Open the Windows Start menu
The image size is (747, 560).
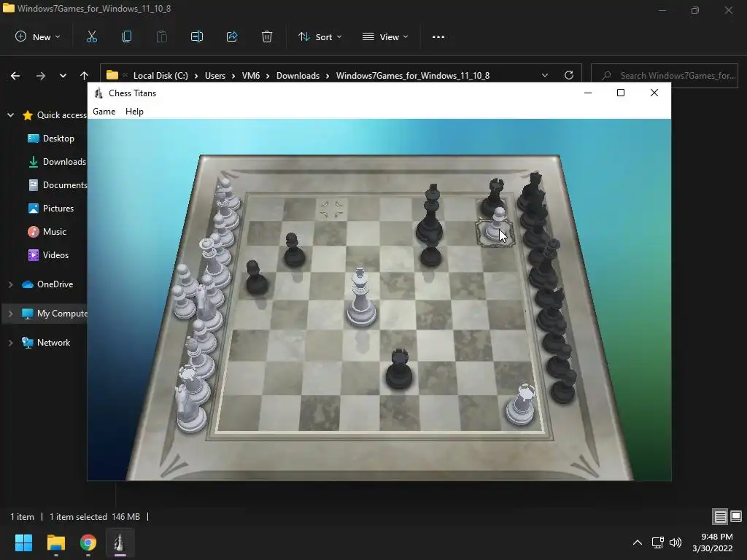(23, 542)
